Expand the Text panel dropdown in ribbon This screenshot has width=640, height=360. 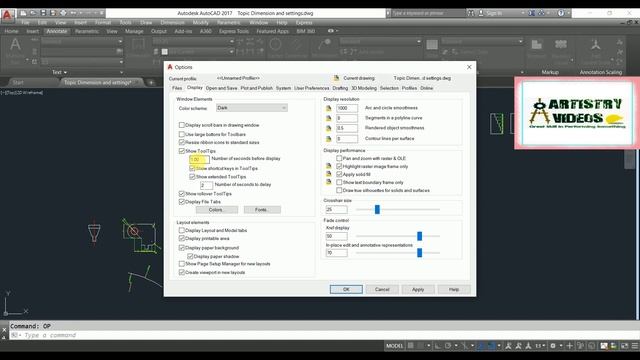(60, 72)
